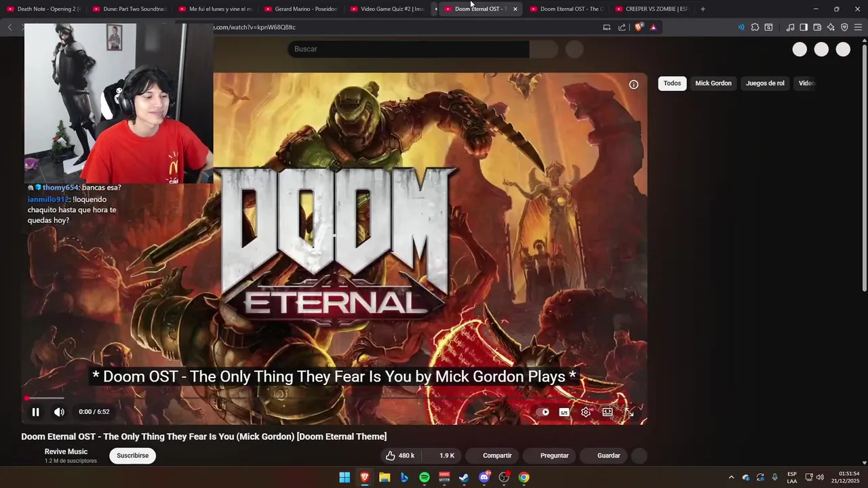This screenshot has height=488, width=868.
Task: Open the ESP LAA language switcher
Action: pos(792,477)
